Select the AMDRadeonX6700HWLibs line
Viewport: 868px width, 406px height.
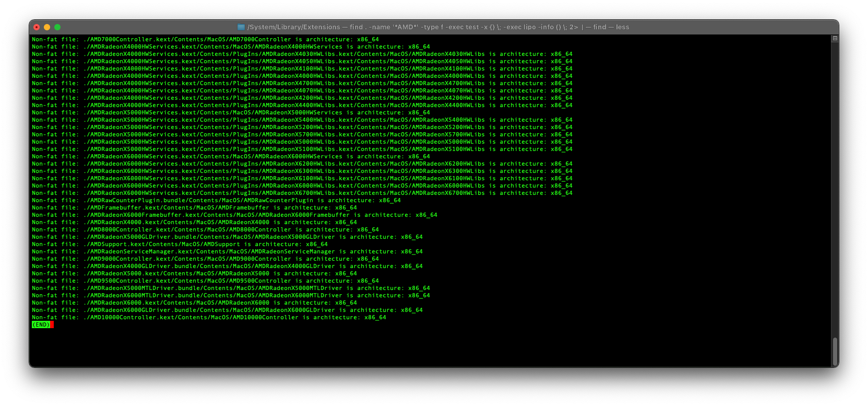[302, 193]
